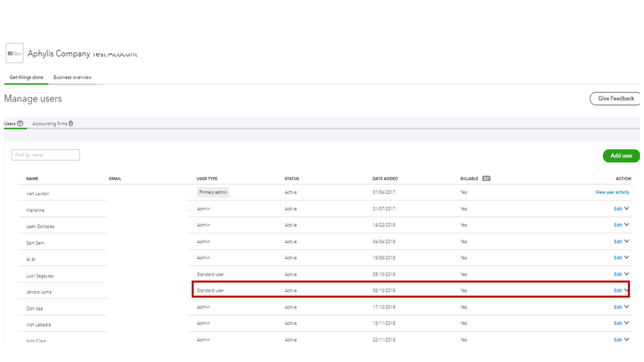The height and width of the screenshot is (362, 644).
Task: Click date added 17/10/2018
Action: (x=384, y=307)
